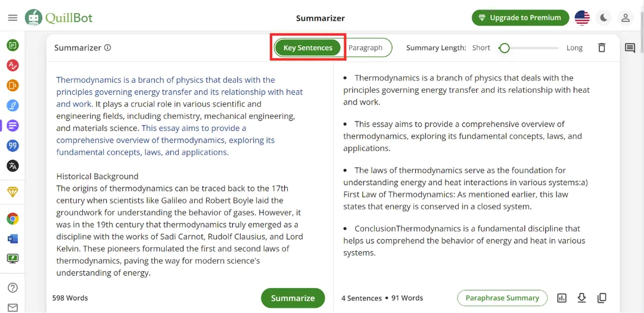Screen dimensions: 644x313
Task: Open the Citation Generator quote icon
Action: click(x=13, y=146)
